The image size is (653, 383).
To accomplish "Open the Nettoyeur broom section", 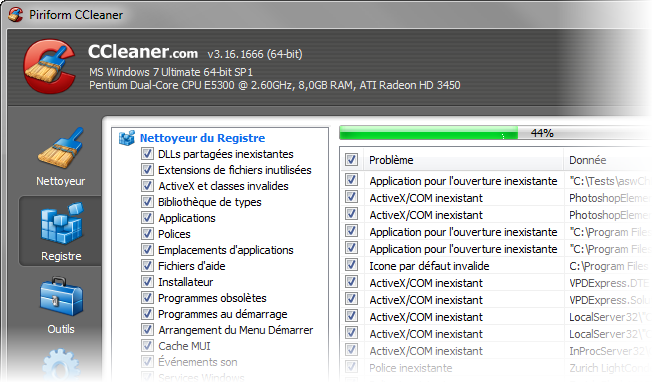I will pyautogui.click(x=61, y=158).
